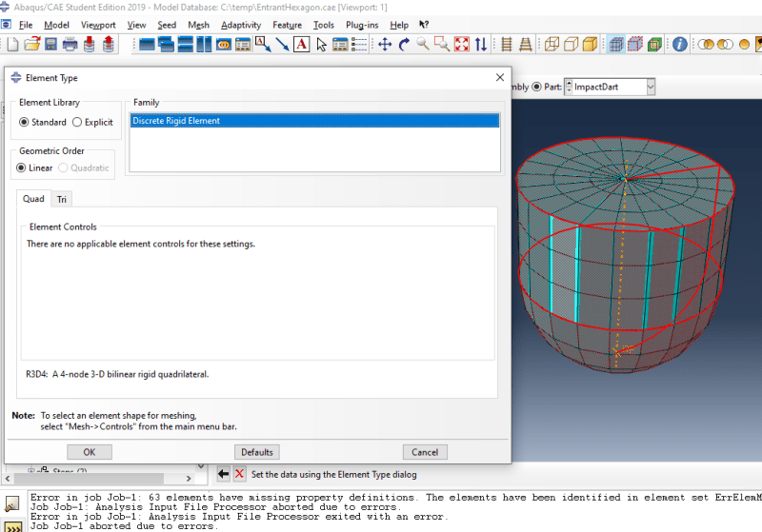Click the New Model Database icon
This screenshot has width=762, height=532.
click(12, 44)
